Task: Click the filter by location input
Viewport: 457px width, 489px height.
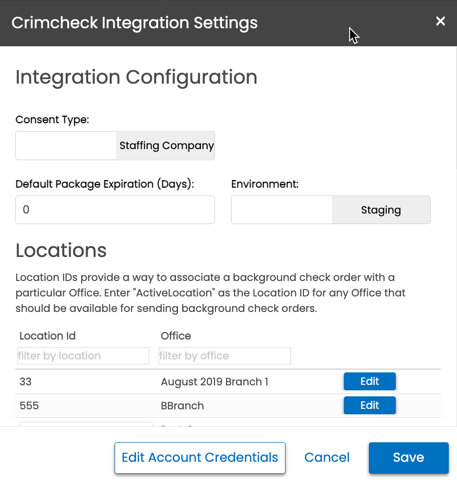Action: pyautogui.click(x=83, y=356)
